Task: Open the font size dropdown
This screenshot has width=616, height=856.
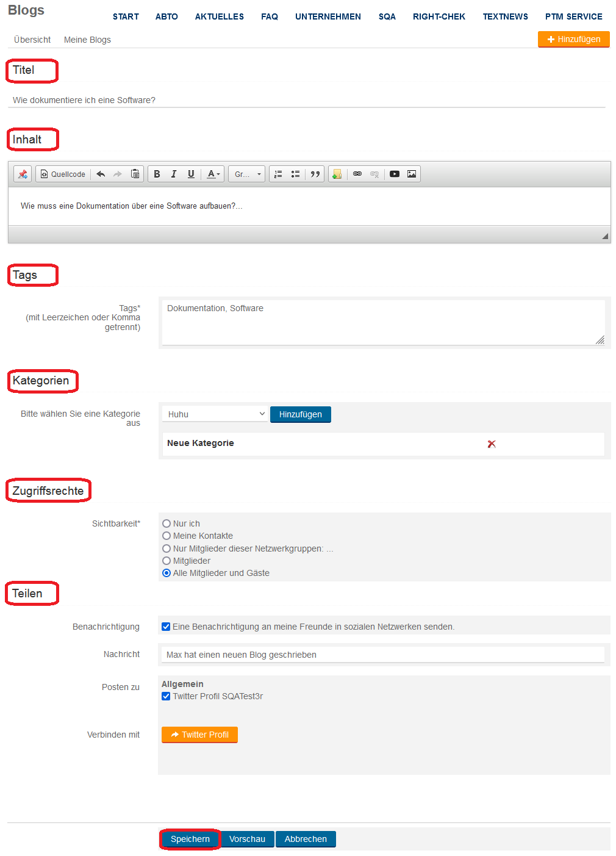Action: pos(247,174)
